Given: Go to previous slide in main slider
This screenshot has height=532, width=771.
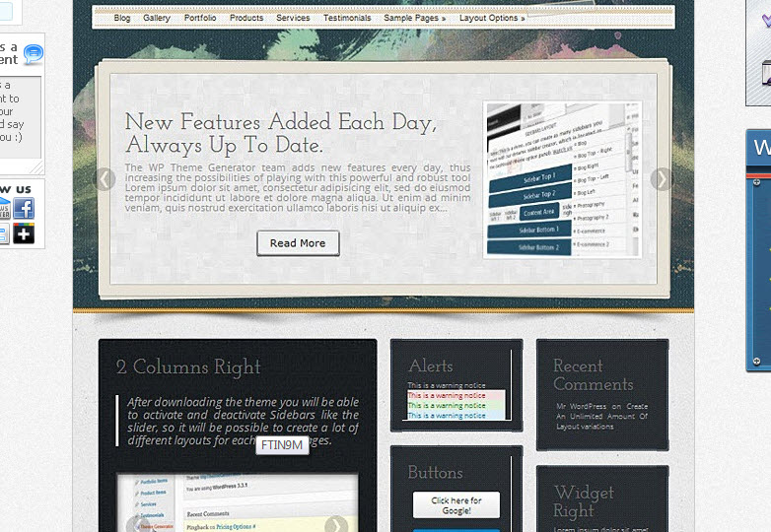Looking at the screenshot, I should click(105, 179).
